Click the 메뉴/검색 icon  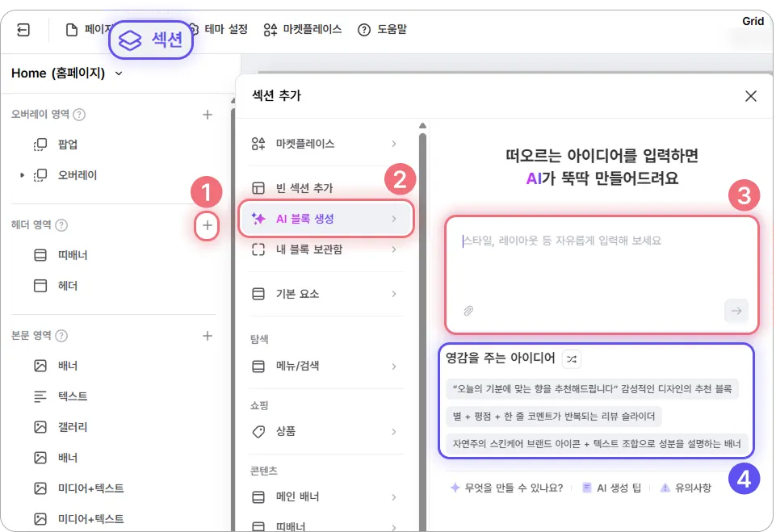[258, 367]
